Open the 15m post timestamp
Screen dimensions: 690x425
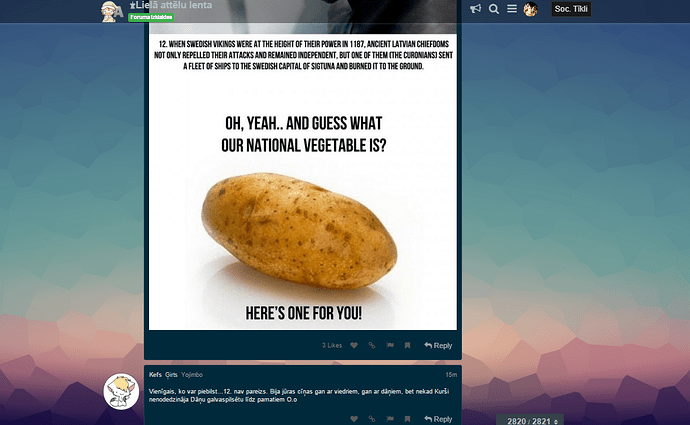[x=451, y=375]
